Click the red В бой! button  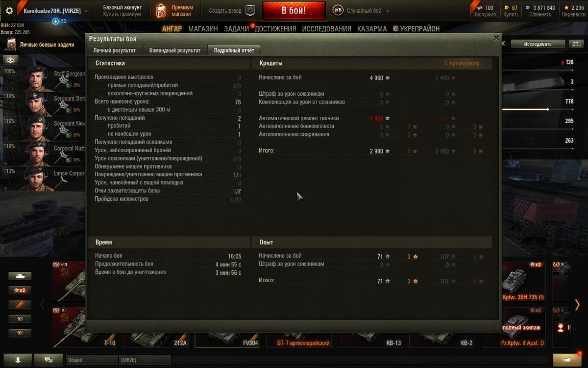pos(294,10)
